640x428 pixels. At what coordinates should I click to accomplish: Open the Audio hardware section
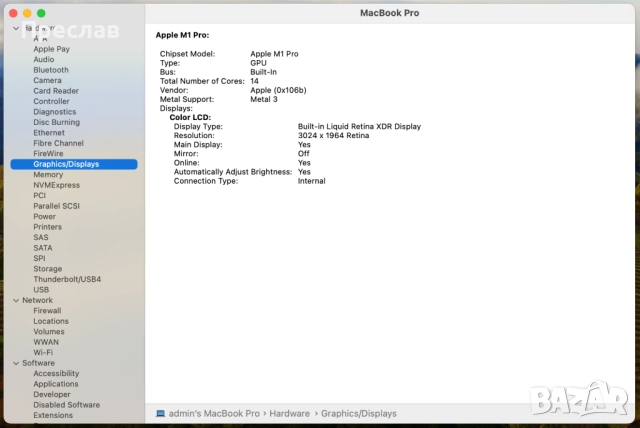(x=44, y=60)
